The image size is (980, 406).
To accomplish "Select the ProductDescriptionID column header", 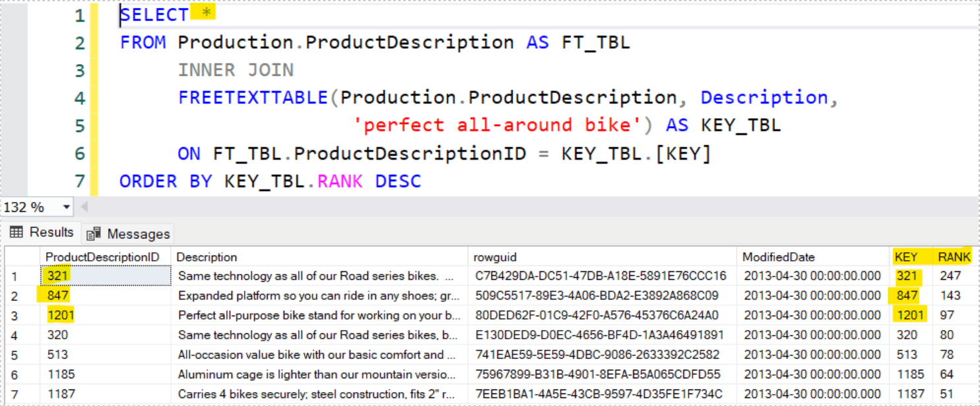I will 102,257.
